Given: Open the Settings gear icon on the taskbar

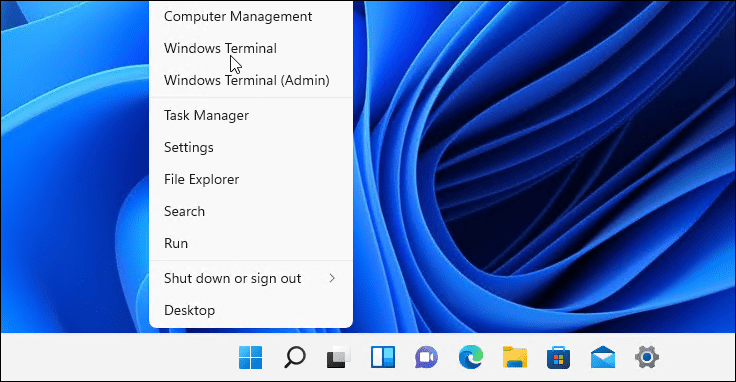Looking at the screenshot, I should tap(647, 358).
